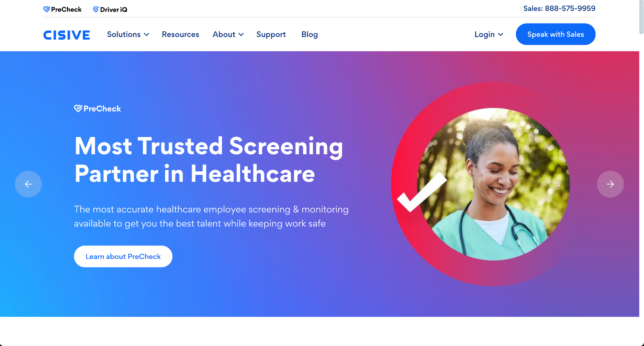
Task: Go to previous slide with left arrow
Action: [x=28, y=184]
